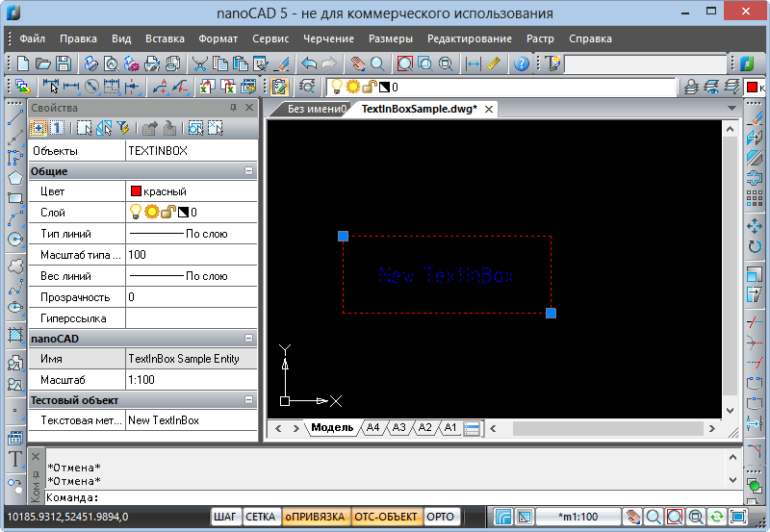The width and height of the screenshot is (770, 532).
Task: Click the Help question mark icon
Action: (522, 63)
